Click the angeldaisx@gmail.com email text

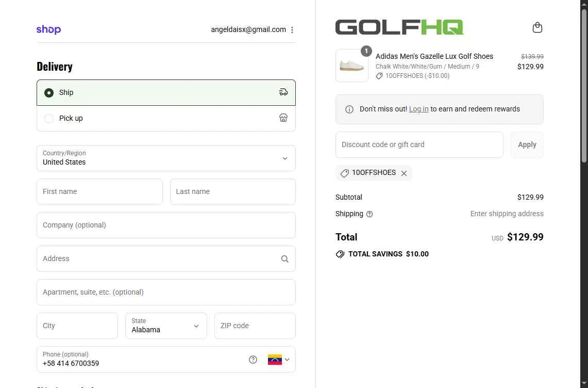[x=248, y=30]
